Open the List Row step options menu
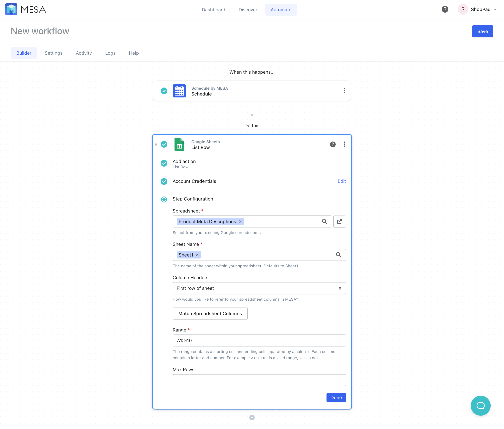 click(x=344, y=144)
